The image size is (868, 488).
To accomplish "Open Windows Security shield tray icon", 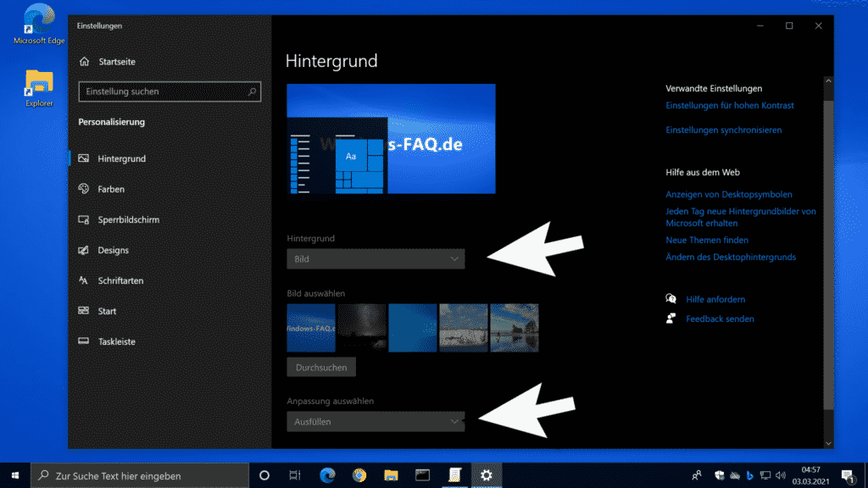I will coord(720,475).
